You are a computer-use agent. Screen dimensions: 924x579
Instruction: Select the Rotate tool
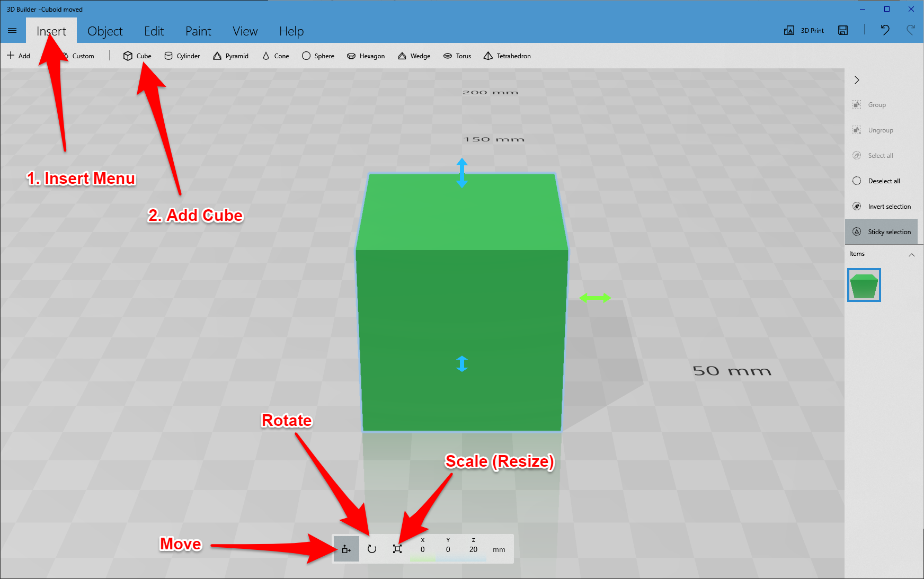point(371,549)
